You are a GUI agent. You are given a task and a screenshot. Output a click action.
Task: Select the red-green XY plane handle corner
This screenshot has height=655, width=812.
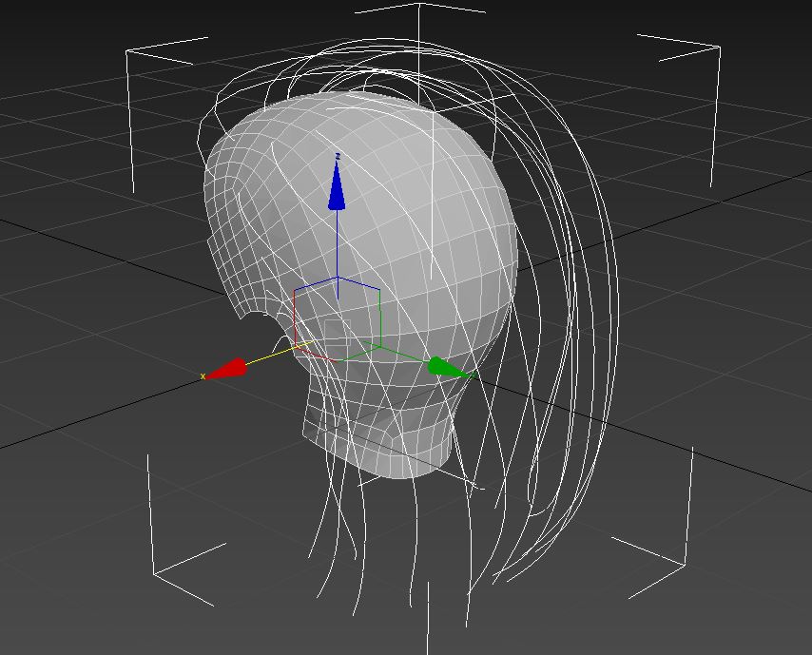338,360
